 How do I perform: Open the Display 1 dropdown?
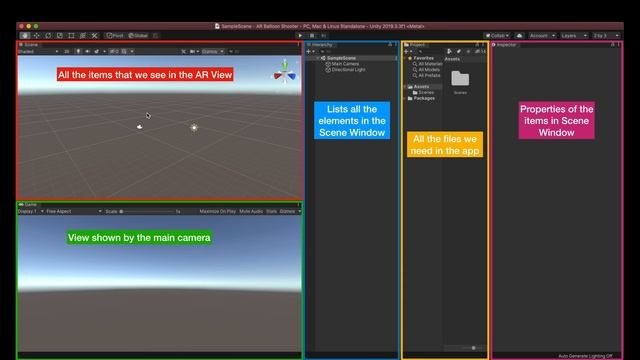[31, 211]
